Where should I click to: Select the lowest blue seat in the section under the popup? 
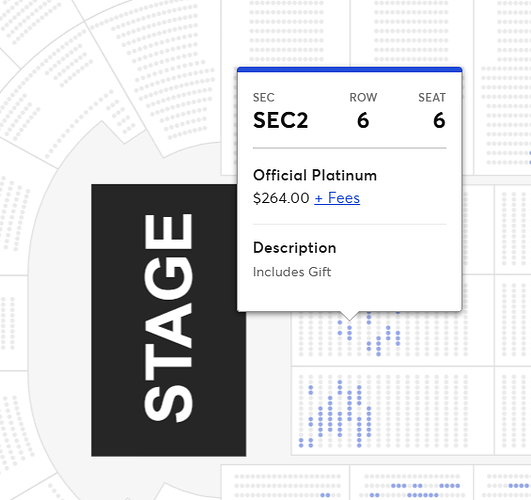pyautogui.click(x=378, y=354)
